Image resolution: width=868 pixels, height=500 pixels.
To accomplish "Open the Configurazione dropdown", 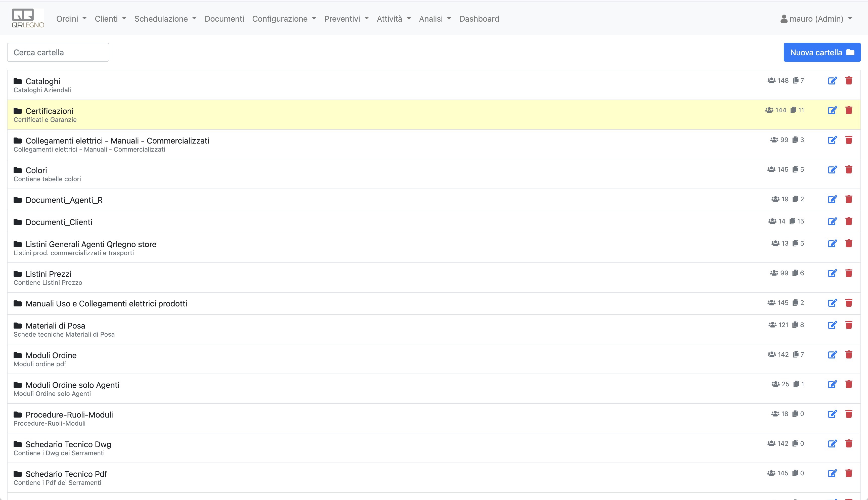I will pyautogui.click(x=284, y=19).
